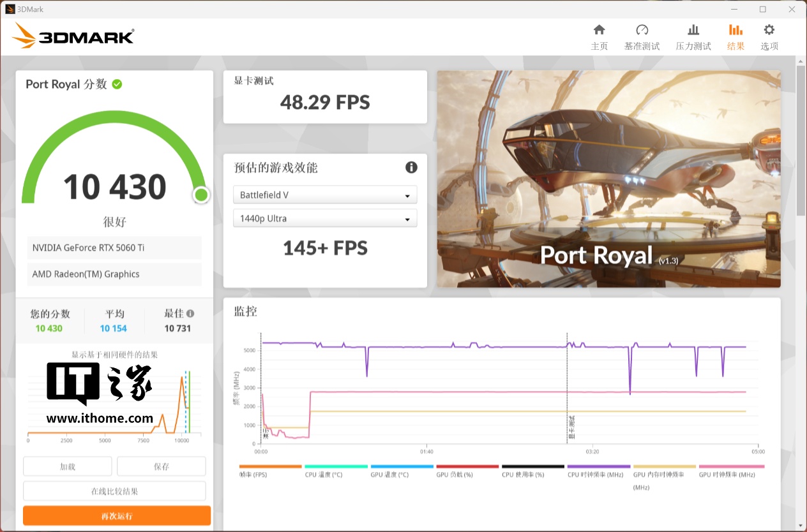Switch to the Results (结果) tab
This screenshot has width=807, height=532.
[x=735, y=37]
